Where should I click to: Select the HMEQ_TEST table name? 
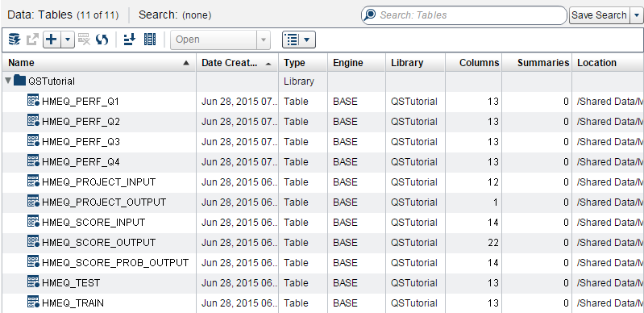(71, 283)
